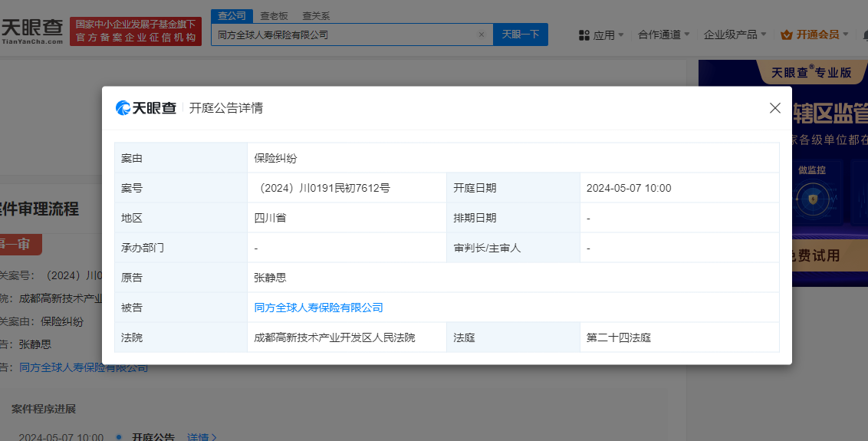Click the TianYanCha.com site logo
The width and height of the screenshot is (868, 441).
pyautogui.click(x=32, y=31)
